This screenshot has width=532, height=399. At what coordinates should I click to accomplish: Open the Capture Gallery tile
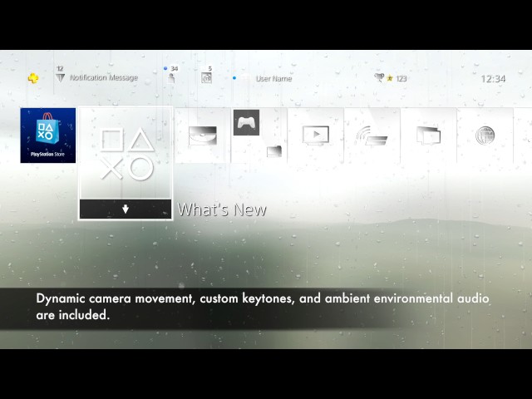[429, 135]
